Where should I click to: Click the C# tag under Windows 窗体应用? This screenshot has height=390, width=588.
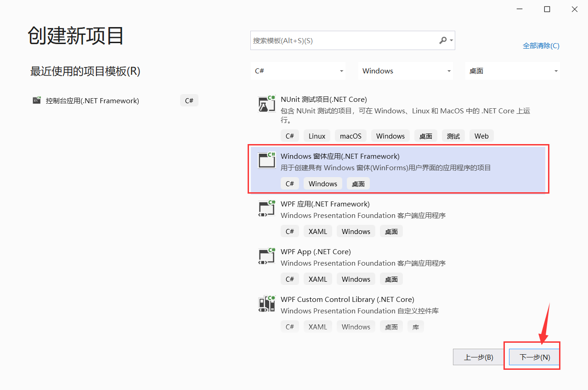coord(290,184)
